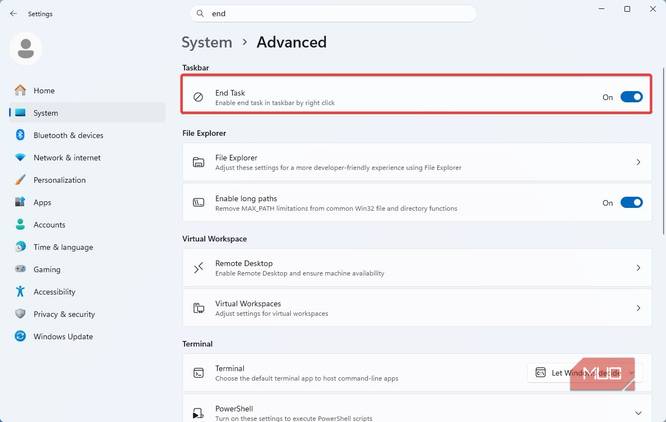Click the Windows Update sync icon
This screenshot has height=422, width=666.
[x=20, y=336]
